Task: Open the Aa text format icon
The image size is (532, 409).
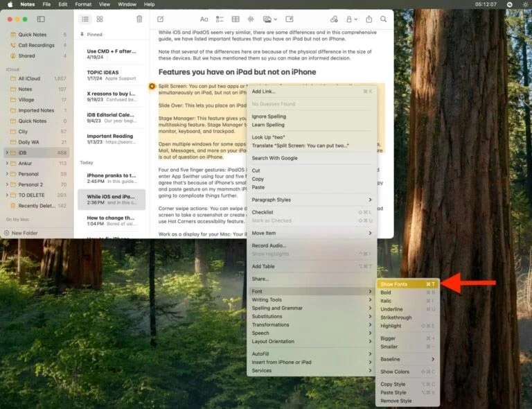Action: tap(204, 19)
